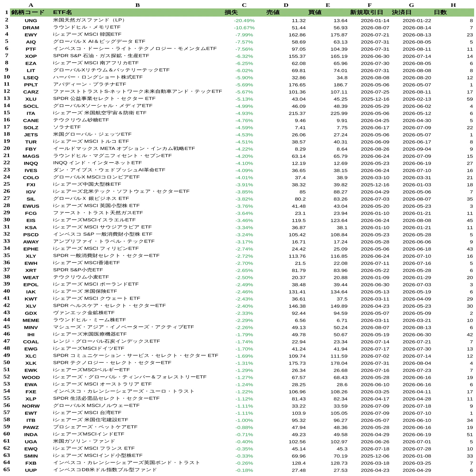Viewport: 476px width, 476px height.
Task: Select the 買値 header cell
Action: (x=315, y=12)
